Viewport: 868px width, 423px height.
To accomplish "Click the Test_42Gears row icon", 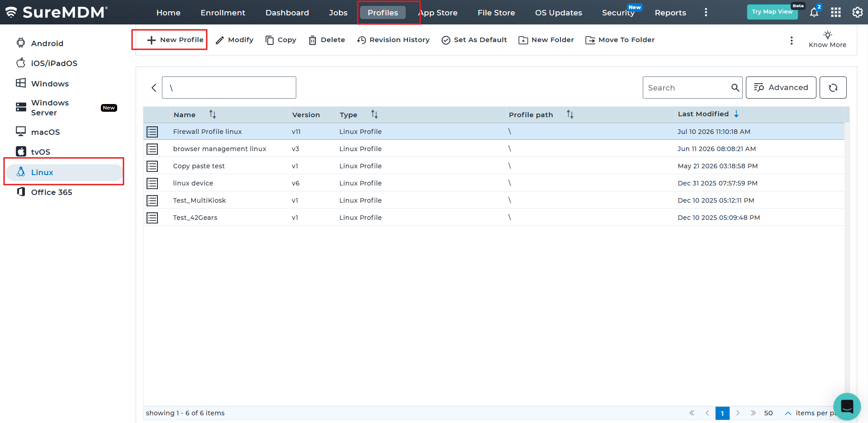I will click(x=152, y=218).
